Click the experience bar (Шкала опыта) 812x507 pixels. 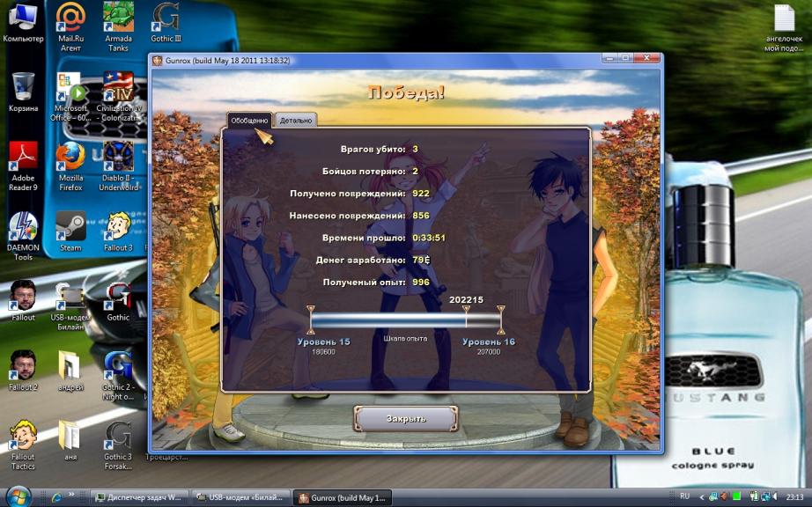[405, 320]
